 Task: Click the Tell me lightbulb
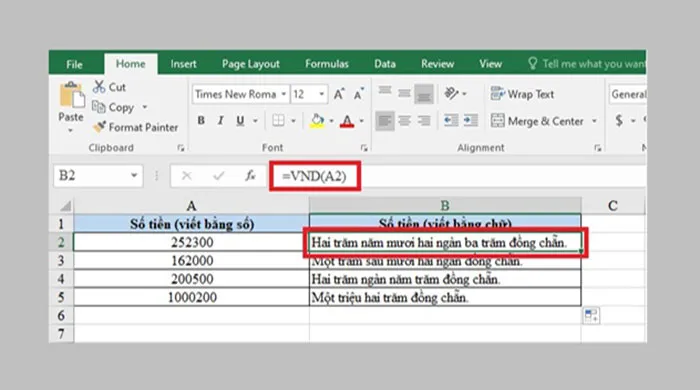pyautogui.click(x=532, y=63)
